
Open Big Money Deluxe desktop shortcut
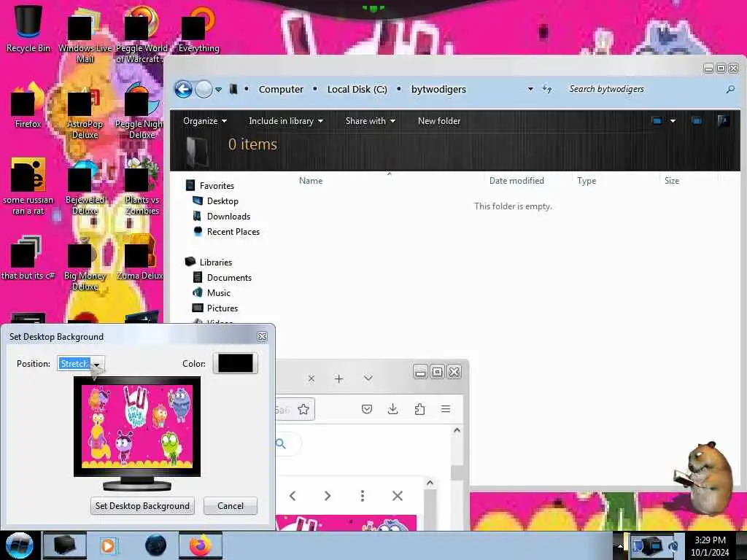(x=85, y=264)
